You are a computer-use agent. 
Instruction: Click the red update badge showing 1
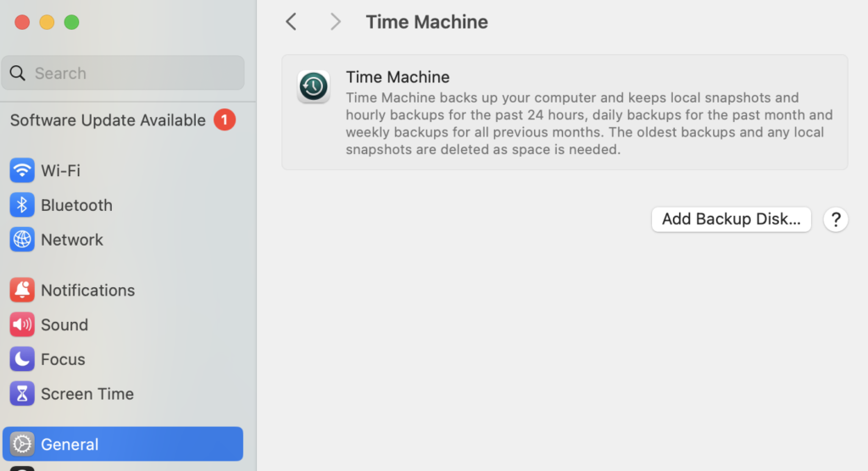coord(225,119)
